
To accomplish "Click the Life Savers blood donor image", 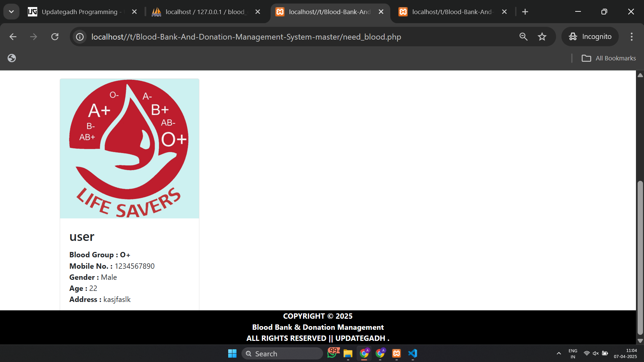I will tap(129, 149).
